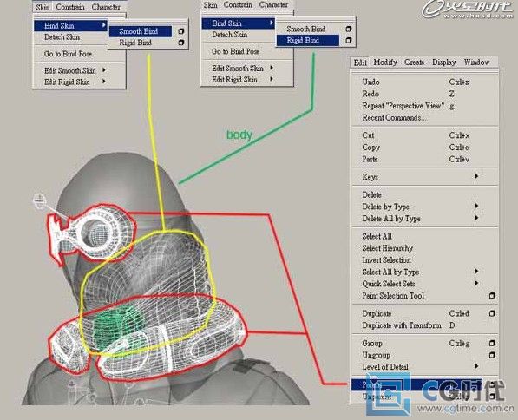Open the Modify menu
Screen dimensions: 518x420
point(385,62)
